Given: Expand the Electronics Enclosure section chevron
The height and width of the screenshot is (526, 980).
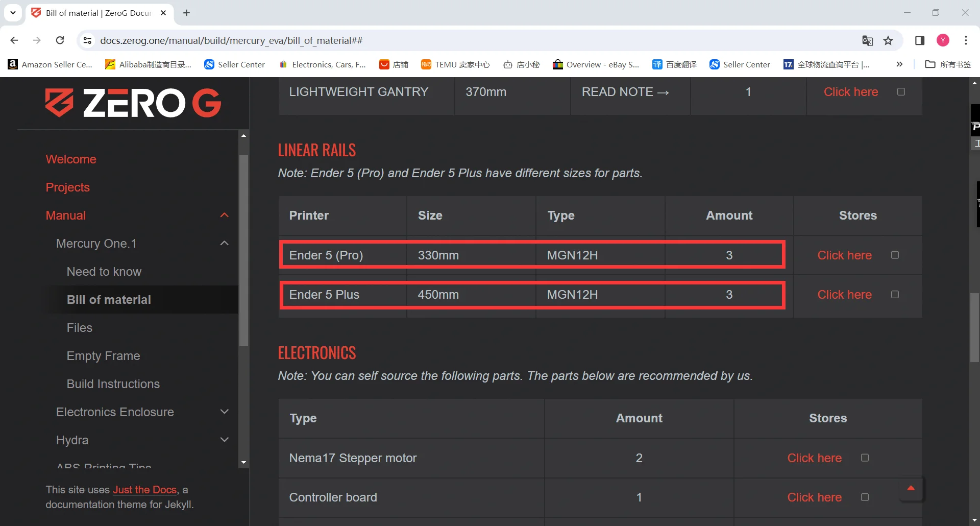Looking at the screenshot, I should tap(225, 412).
